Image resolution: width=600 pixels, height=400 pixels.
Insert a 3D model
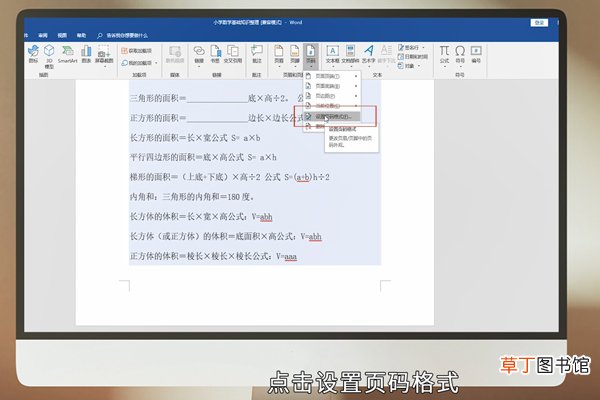[x=49, y=56]
